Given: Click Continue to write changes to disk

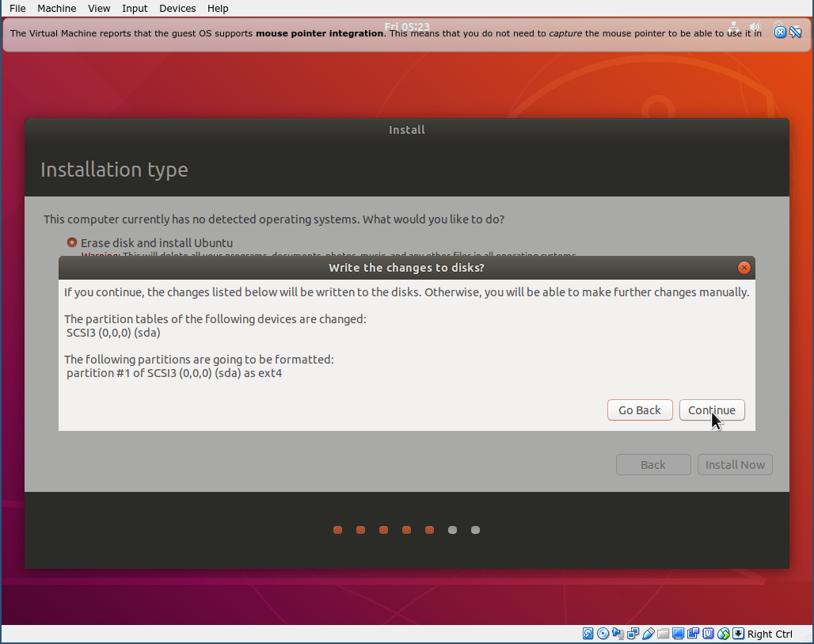Looking at the screenshot, I should click(712, 410).
